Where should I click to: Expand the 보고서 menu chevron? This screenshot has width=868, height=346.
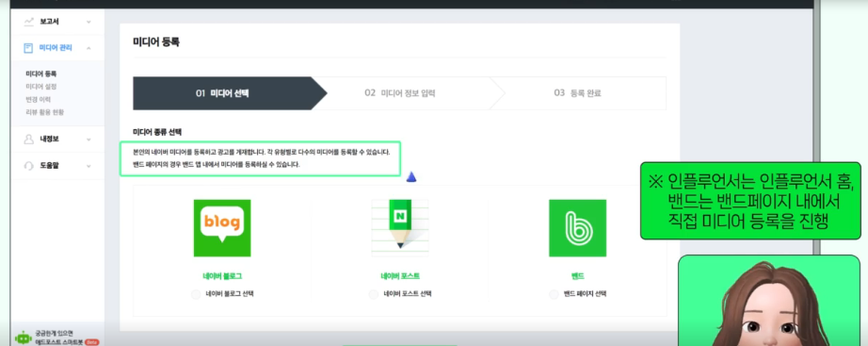point(88,23)
